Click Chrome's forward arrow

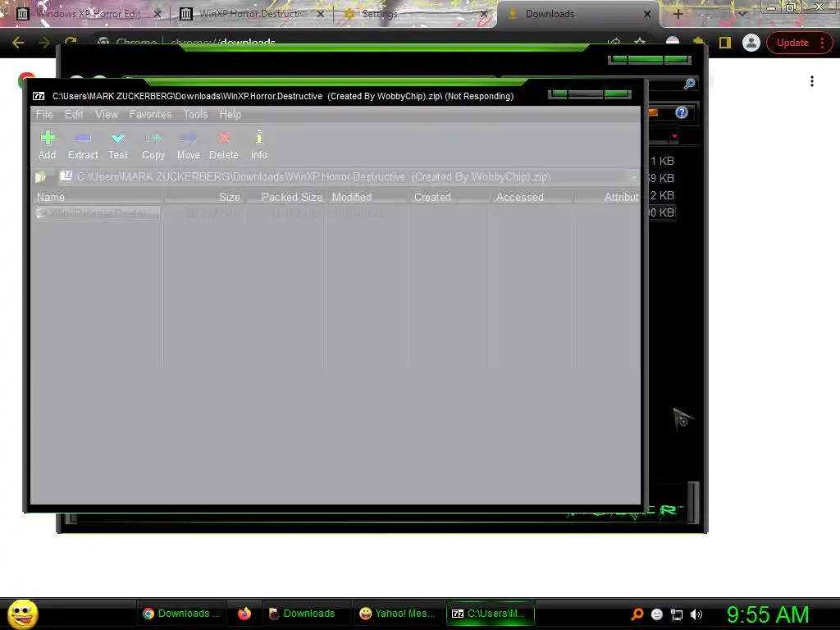tap(44, 43)
